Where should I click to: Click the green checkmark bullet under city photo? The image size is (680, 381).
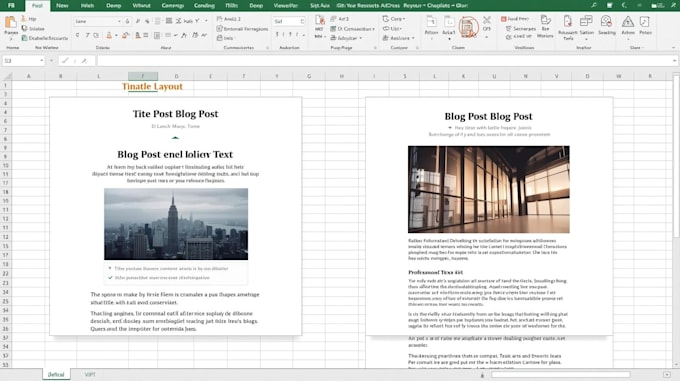[x=110, y=277]
